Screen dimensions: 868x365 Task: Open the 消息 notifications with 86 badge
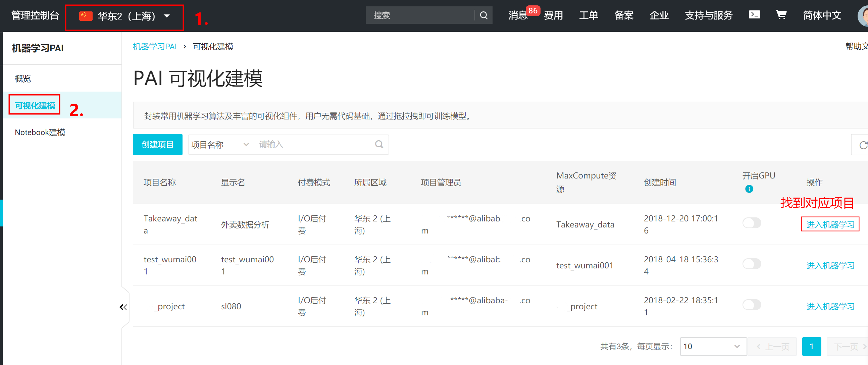[518, 15]
